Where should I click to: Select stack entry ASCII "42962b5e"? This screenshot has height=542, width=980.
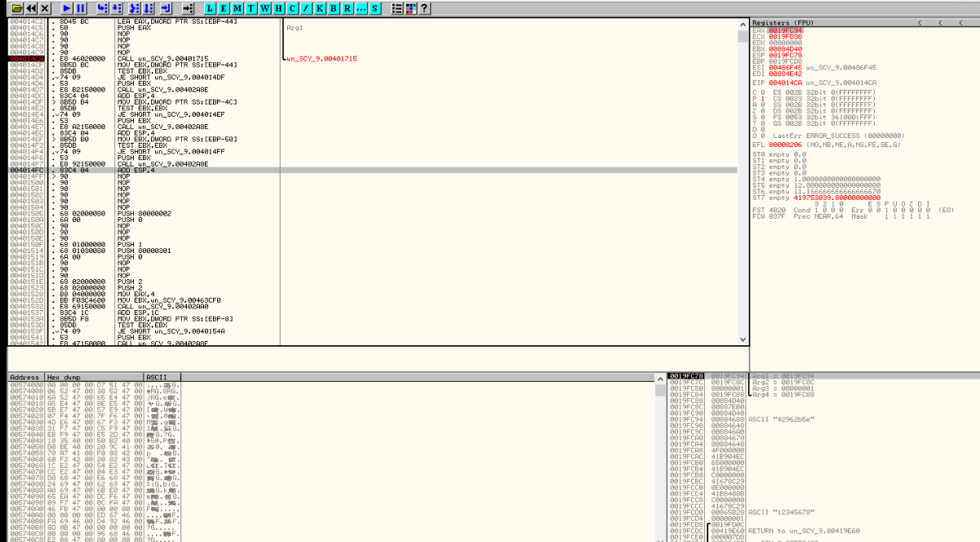(781, 419)
